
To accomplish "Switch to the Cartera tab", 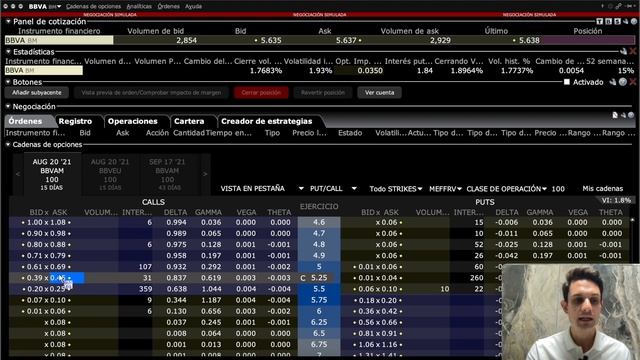I will (x=189, y=121).
